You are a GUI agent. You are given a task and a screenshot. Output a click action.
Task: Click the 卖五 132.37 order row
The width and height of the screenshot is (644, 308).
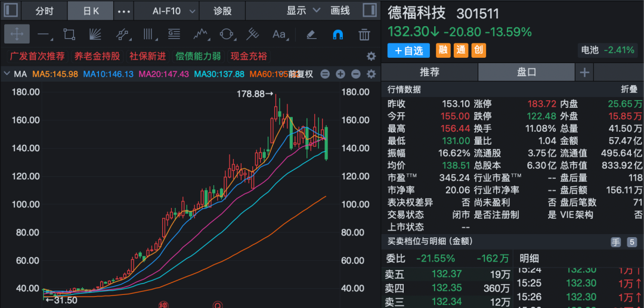pos(447,274)
